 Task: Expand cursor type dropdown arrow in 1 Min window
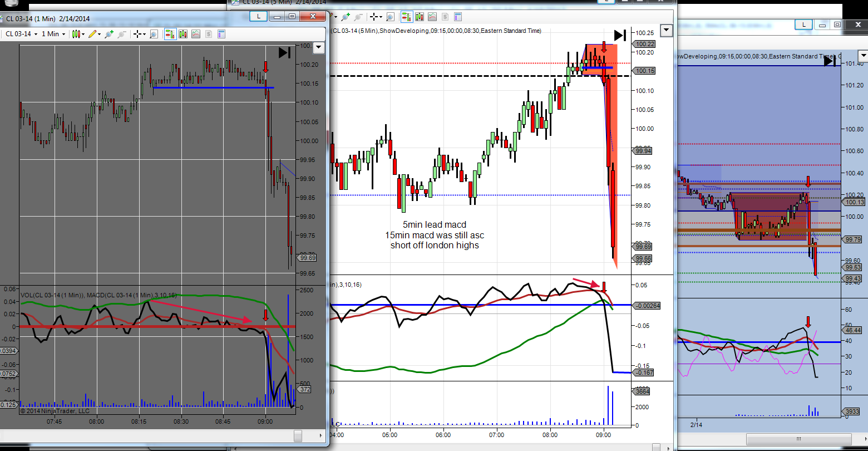[x=144, y=35]
